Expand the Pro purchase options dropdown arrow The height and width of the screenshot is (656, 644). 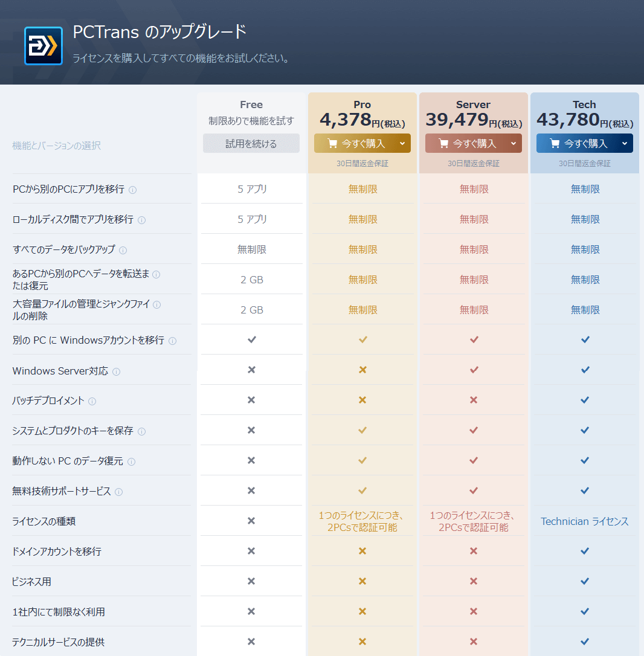click(402, 143)
